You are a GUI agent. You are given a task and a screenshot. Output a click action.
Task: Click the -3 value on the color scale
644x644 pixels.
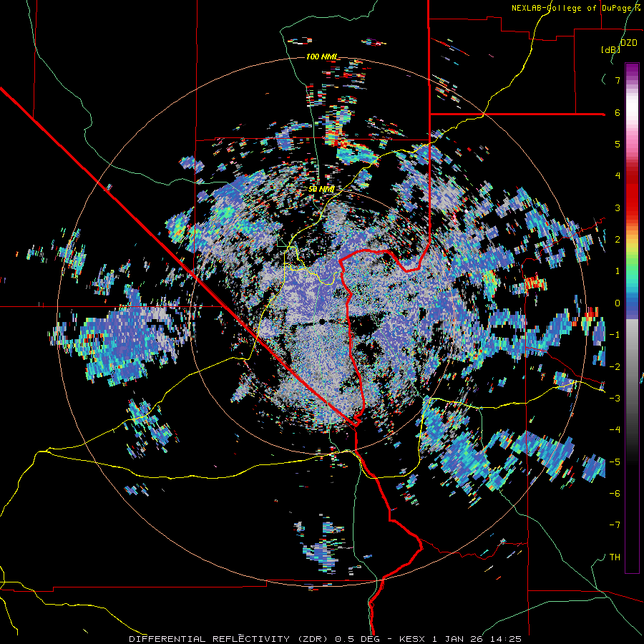click(615, 399)
